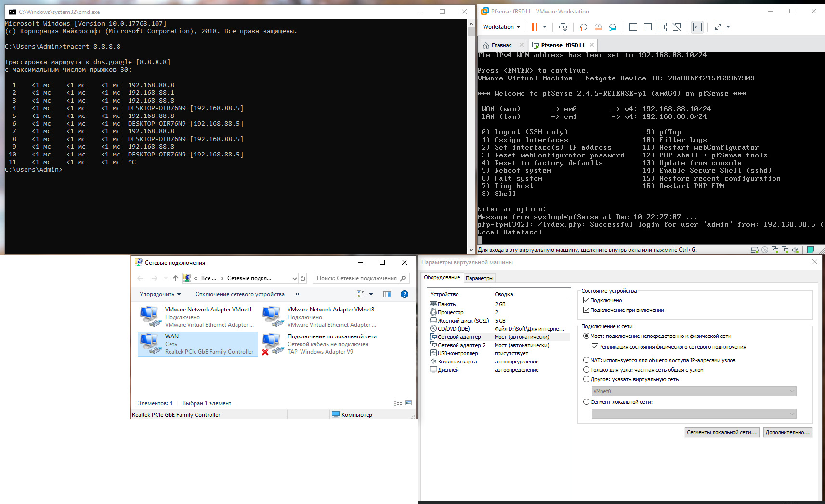Image resolution: width=825 pixels, height=504 pixels.
Task: Open the Упорядочить menu
Action: tap(160, 294)
